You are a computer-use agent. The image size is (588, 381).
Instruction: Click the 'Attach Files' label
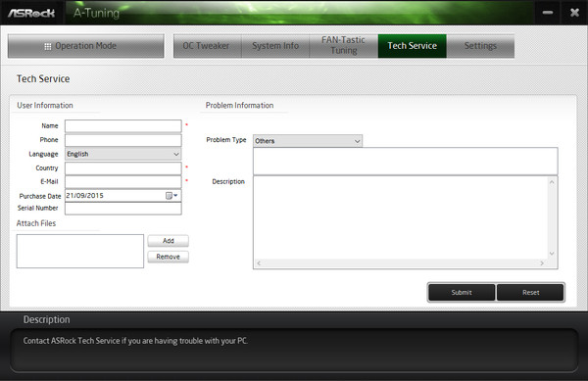(x=36, y=223)
